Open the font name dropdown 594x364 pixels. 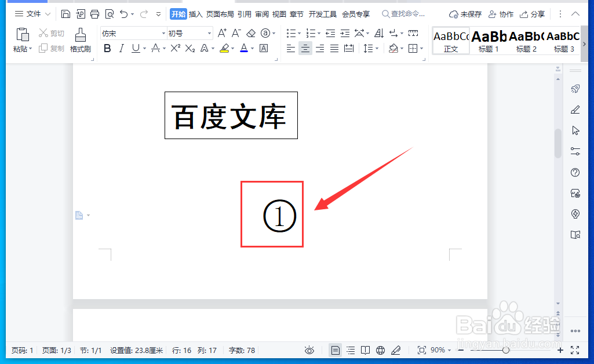[163, 34]
